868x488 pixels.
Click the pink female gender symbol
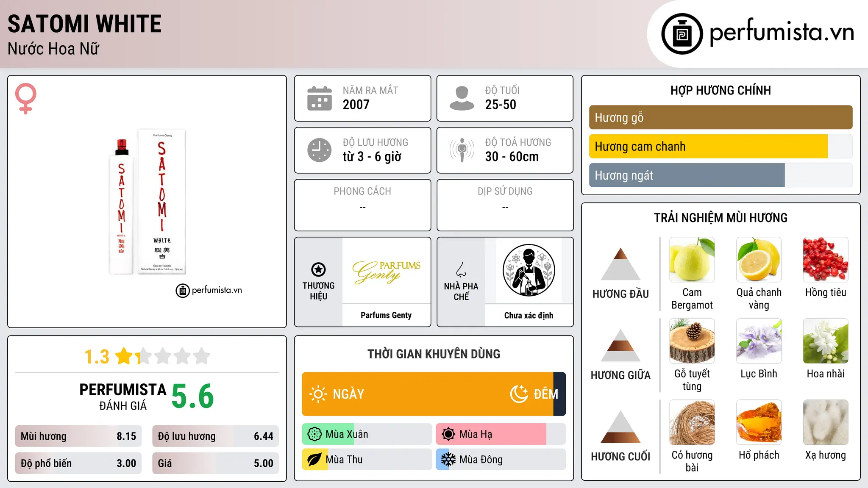[x=26, y=98]
